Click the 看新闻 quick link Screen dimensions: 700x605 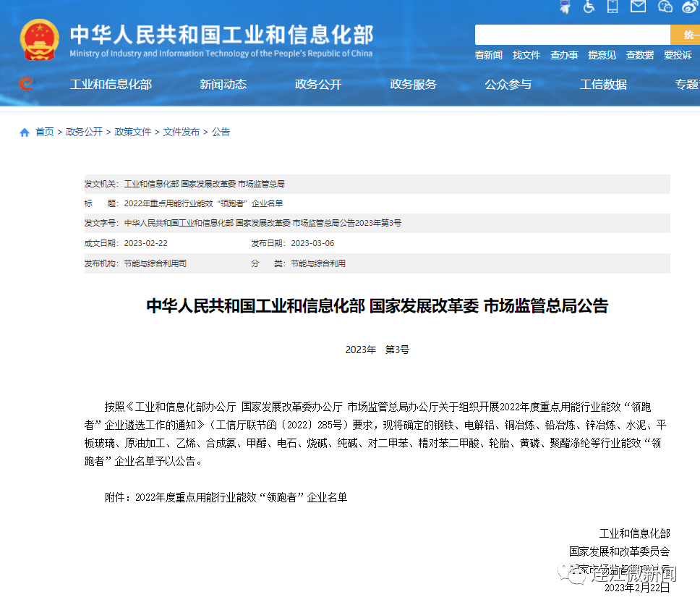pos(488,55)
